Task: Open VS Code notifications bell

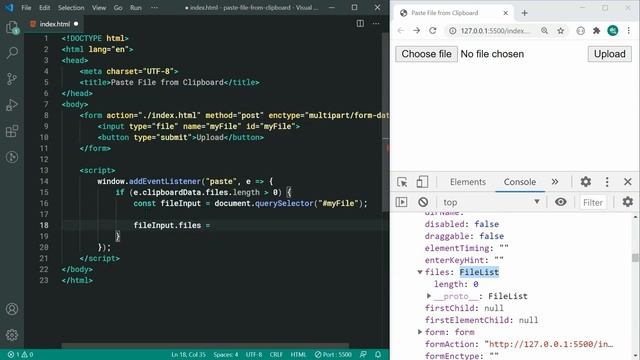Action: [x=378, y=355]
